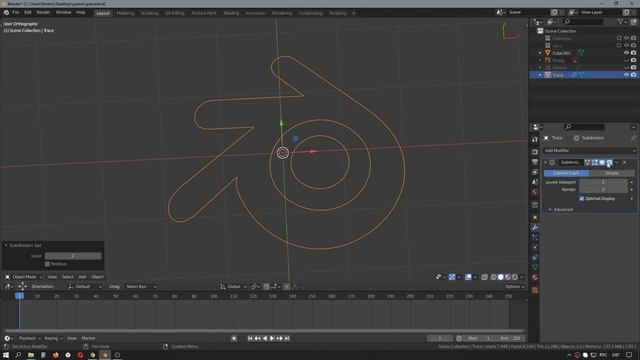
Task: Open the Render menu
Action: (43, 13)
